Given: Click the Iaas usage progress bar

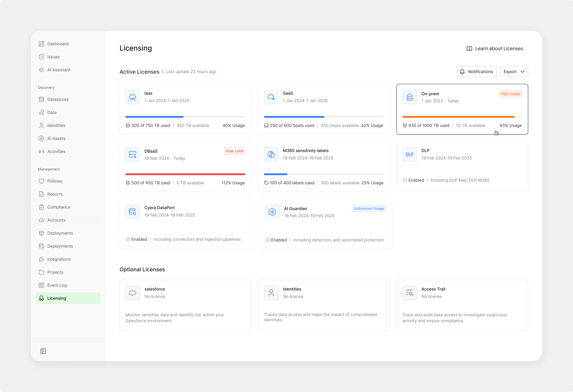Looking at the screenshot, I should pos(185,117).
